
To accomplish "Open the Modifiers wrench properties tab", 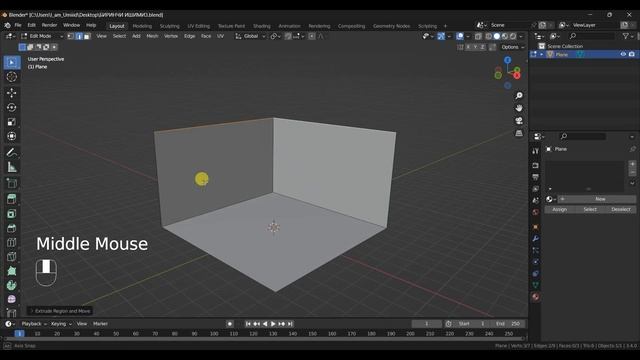I will [x=536, y=238].
